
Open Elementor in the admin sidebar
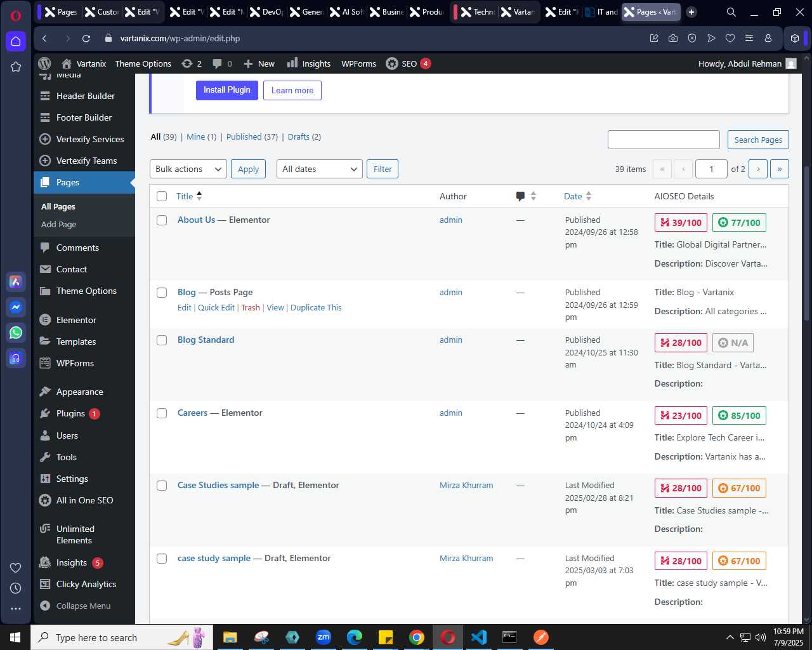[x=76, y=320]
